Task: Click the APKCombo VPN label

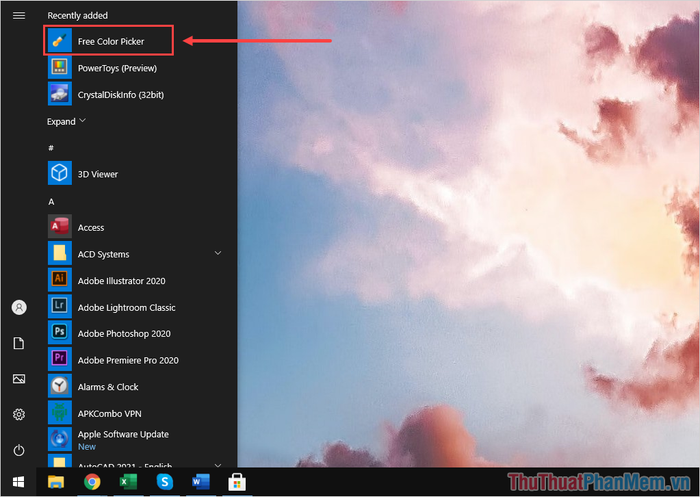Action: coord(109,414)
